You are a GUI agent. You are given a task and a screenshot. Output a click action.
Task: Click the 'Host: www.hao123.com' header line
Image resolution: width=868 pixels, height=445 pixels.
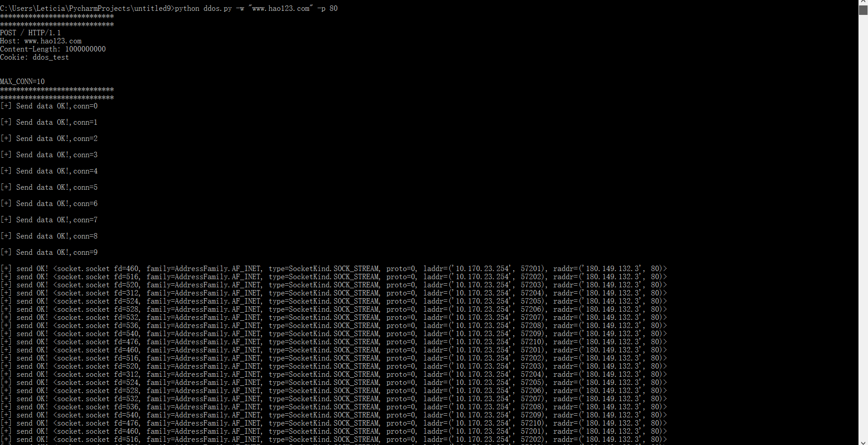pos(41,41)
